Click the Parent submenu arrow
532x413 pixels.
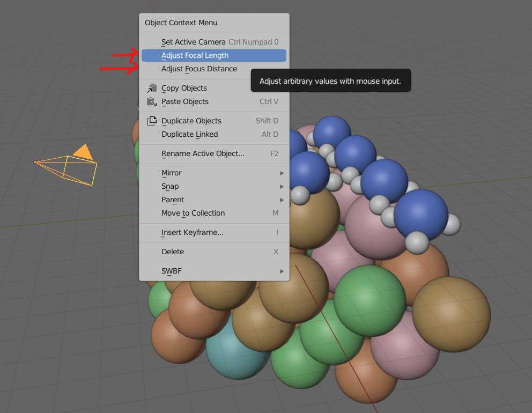pyautogui.click(x=282, y=200)
